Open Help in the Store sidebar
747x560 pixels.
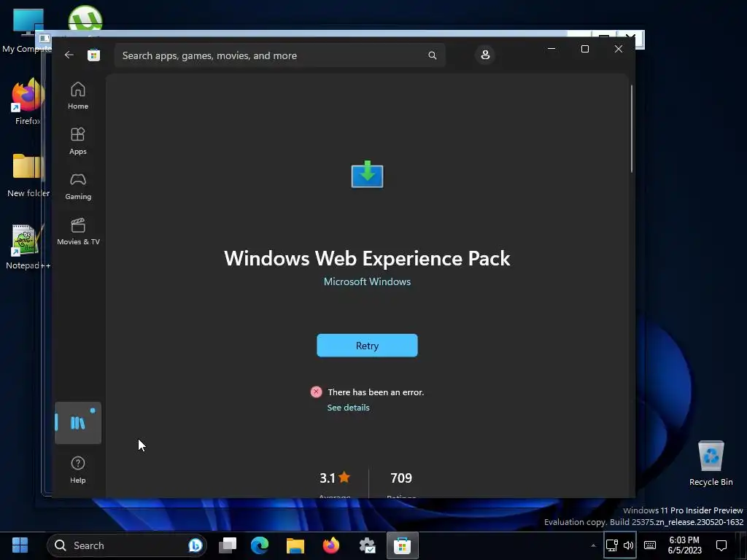pos(78,470)
